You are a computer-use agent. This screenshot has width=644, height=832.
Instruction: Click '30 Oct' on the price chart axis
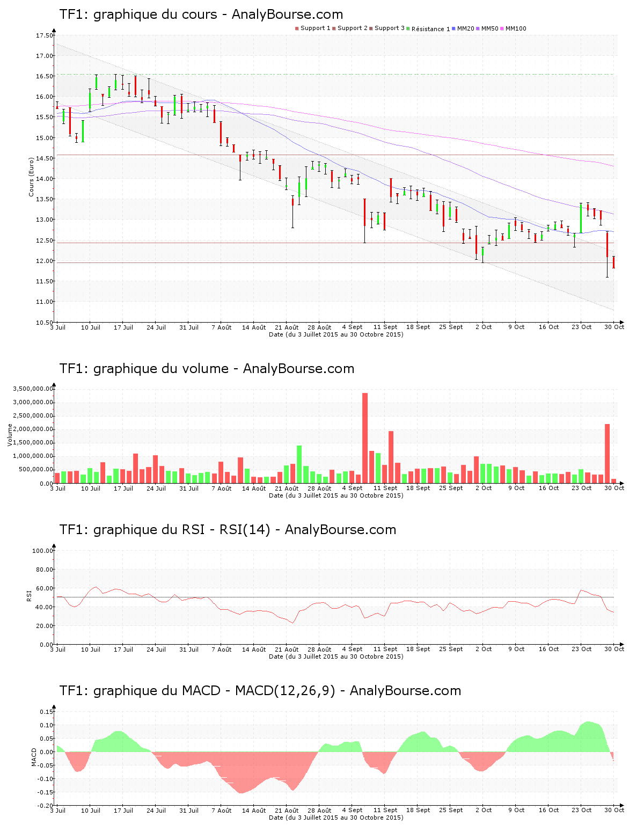[x=614, y=327]
